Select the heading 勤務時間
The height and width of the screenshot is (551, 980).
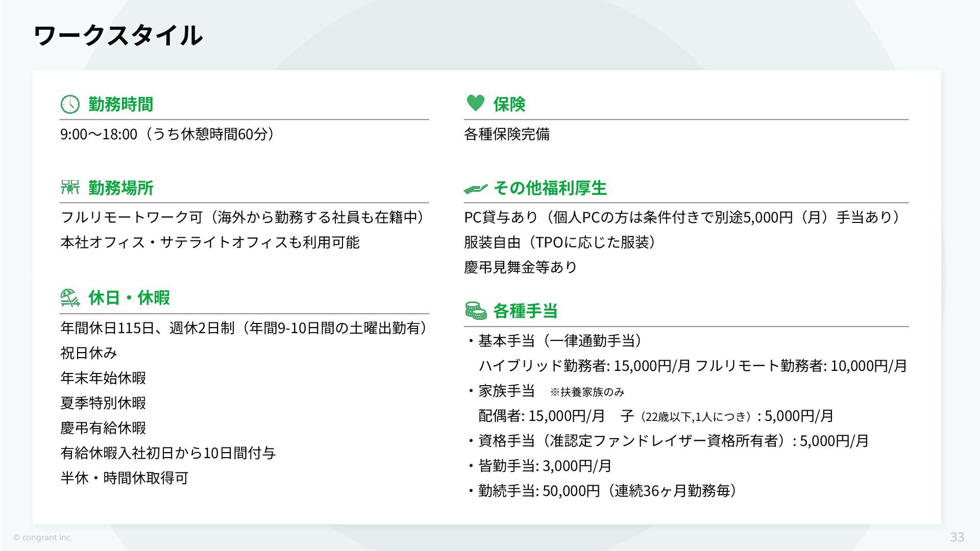pos(121,104)
